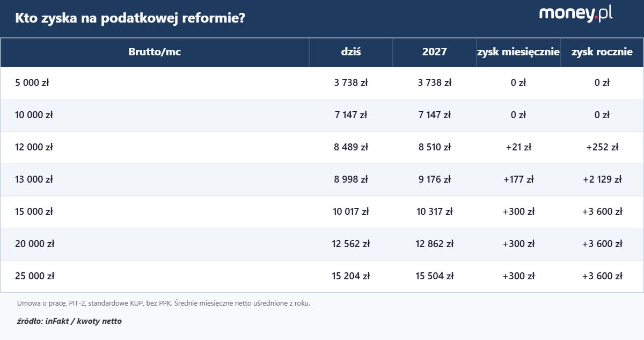
Task: Click the "zysk miesięcznie" column header
Action: (518, 52)
